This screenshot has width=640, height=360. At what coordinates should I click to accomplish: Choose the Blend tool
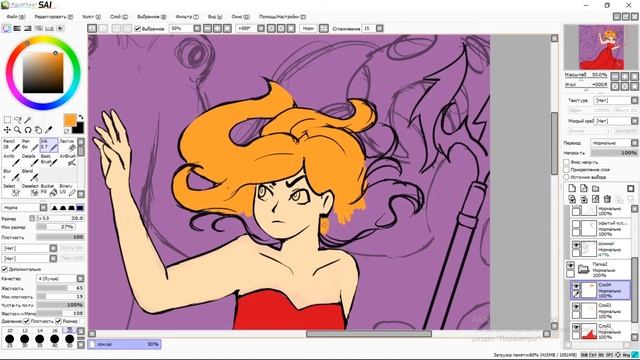tap(30, 175)
